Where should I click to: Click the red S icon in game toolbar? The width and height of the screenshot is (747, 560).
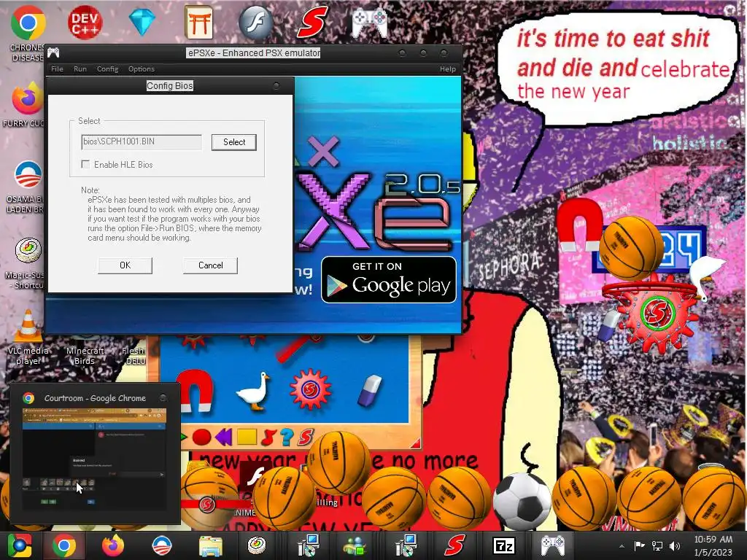(306, 437)
